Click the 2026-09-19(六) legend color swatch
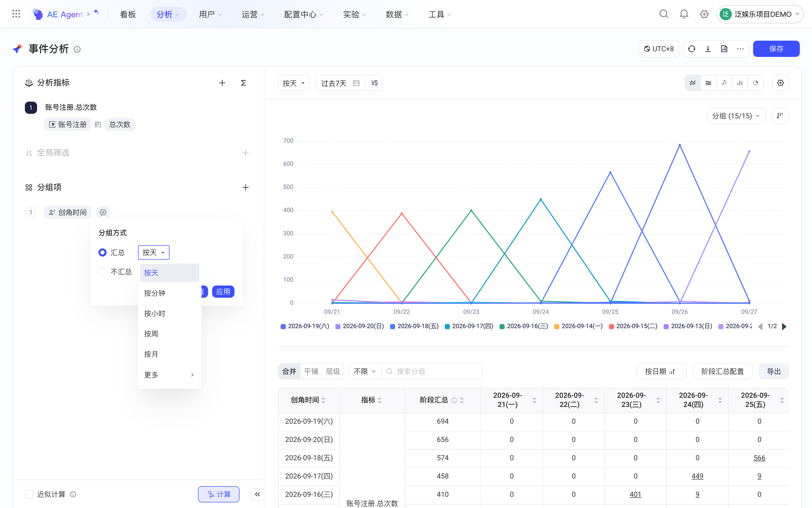This screenshot has height=508, width=812. coord(283,327)
